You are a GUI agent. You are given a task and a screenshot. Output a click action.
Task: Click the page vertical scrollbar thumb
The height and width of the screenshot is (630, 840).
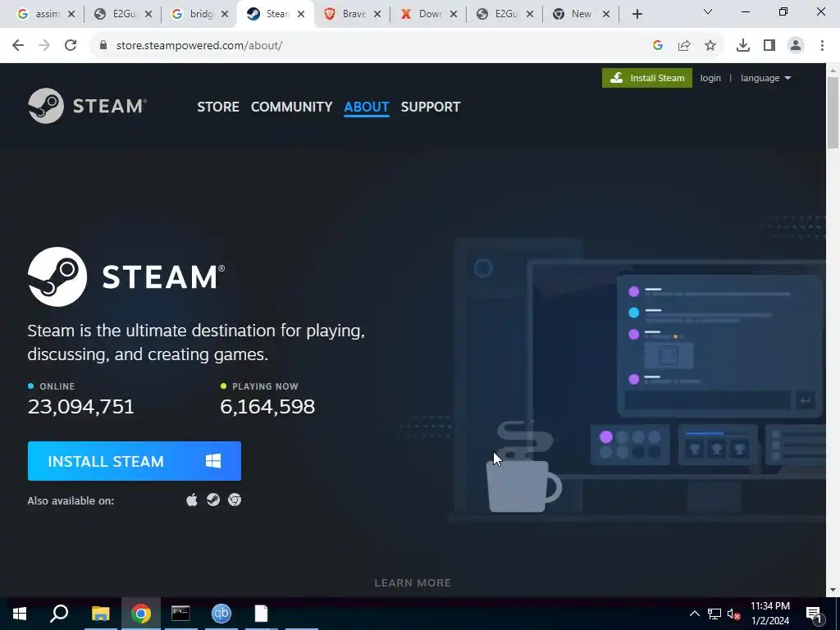click(x=833, y=112)
